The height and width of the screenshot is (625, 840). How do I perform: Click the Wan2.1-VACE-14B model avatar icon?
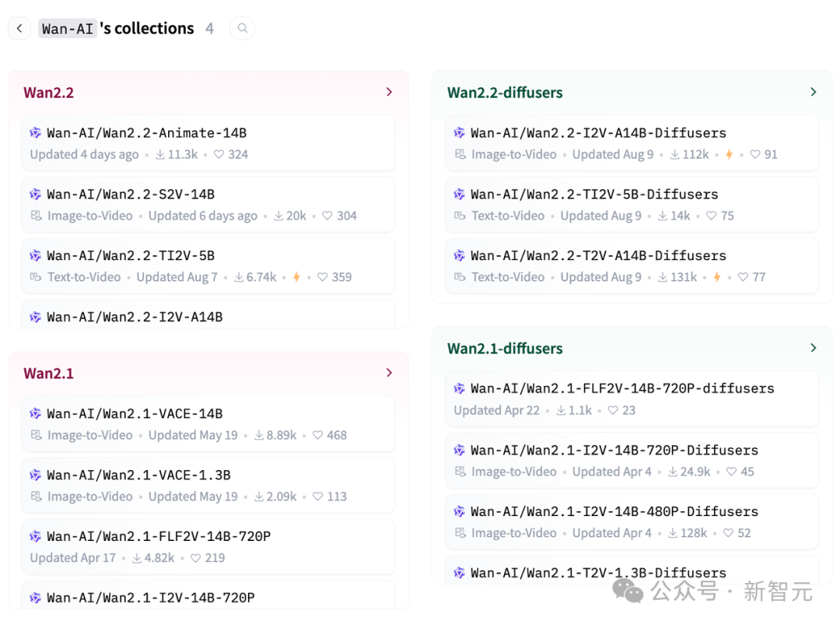pos(35,413)
